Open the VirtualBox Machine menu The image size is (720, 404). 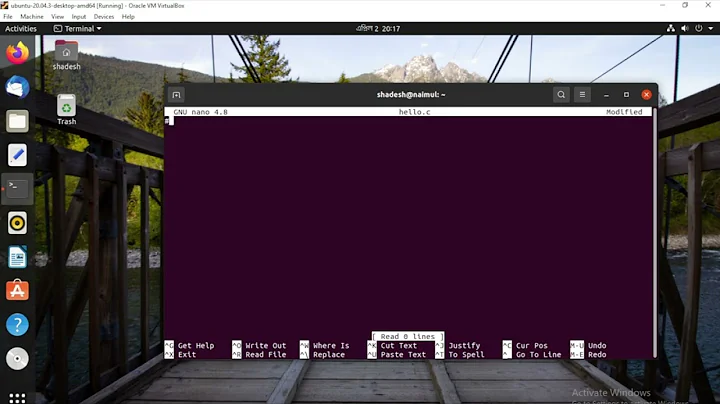click(x=32, y=17)
